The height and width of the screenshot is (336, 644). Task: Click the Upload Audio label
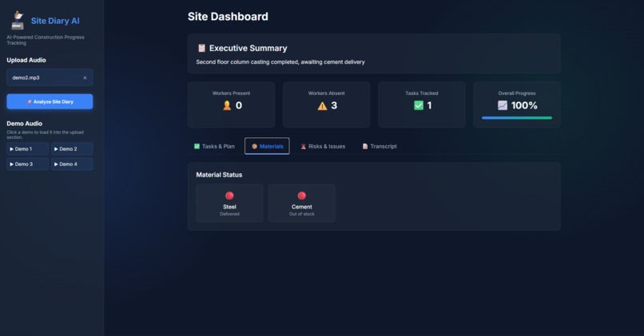click(x=26, y=61)
